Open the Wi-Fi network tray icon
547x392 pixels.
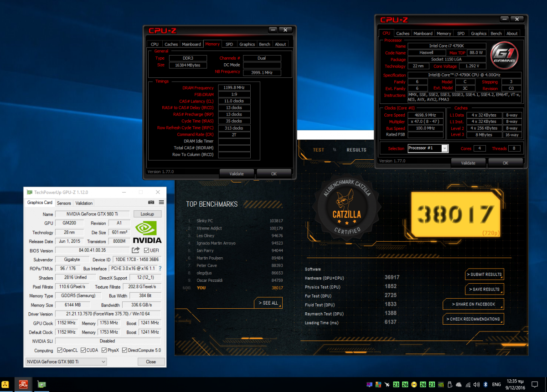click(468, 385)
